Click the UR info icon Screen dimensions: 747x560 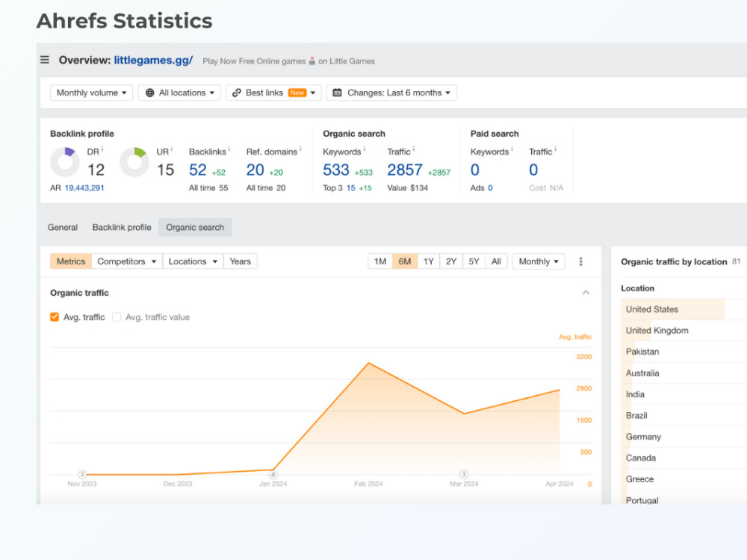pos(172,149)
